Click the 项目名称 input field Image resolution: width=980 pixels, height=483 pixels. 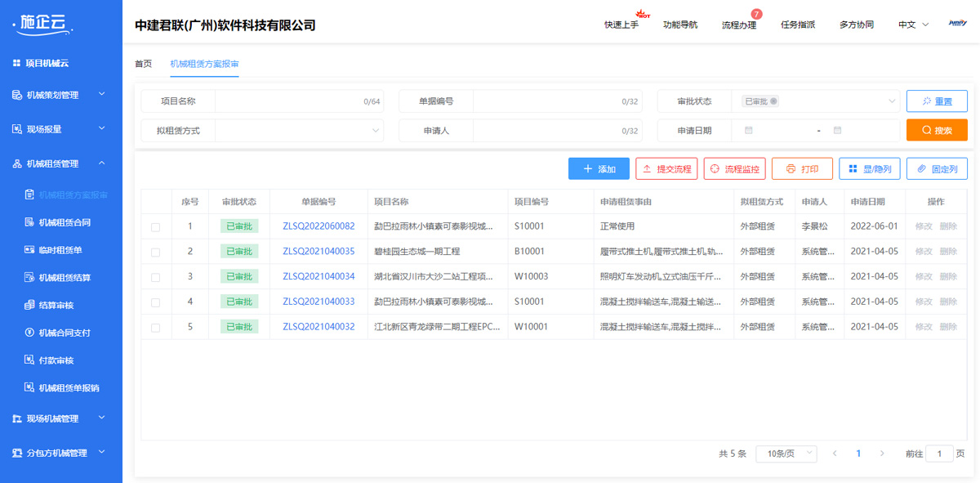299,101
